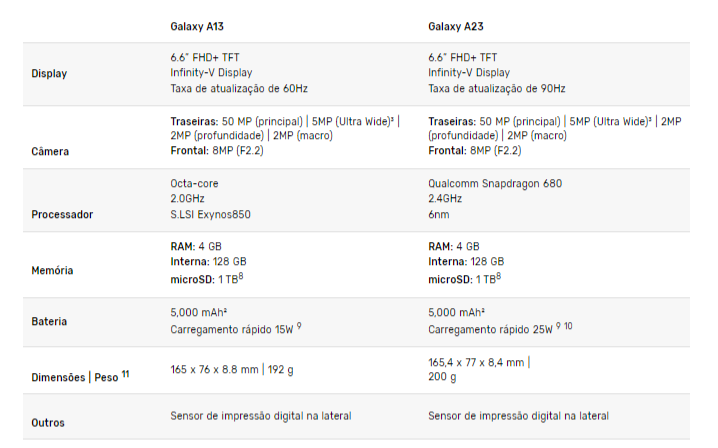Click the 165 x 76 x 8.8 mm dimensions
Image resolution: width=718 pixels, height=448 pixels.
[214, 370]
